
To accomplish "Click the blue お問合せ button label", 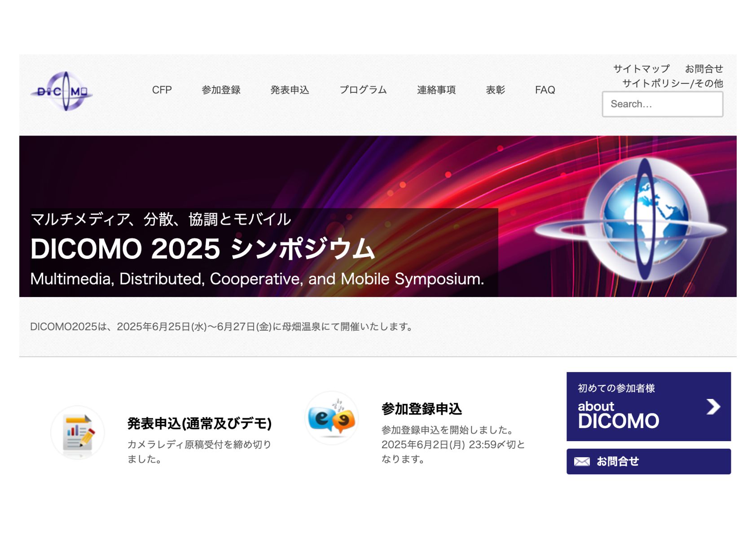I will click(618, 461).
